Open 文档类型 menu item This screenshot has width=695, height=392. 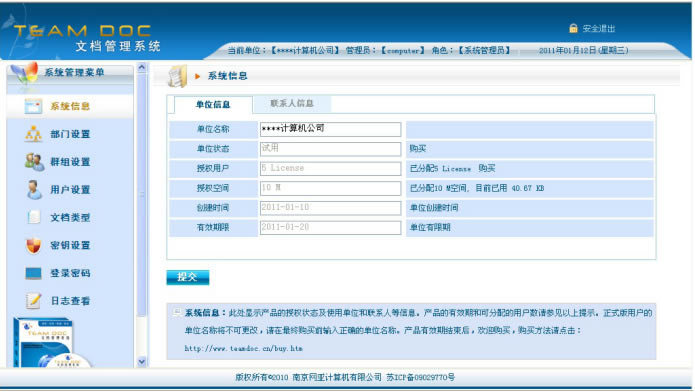click(70, 218)
